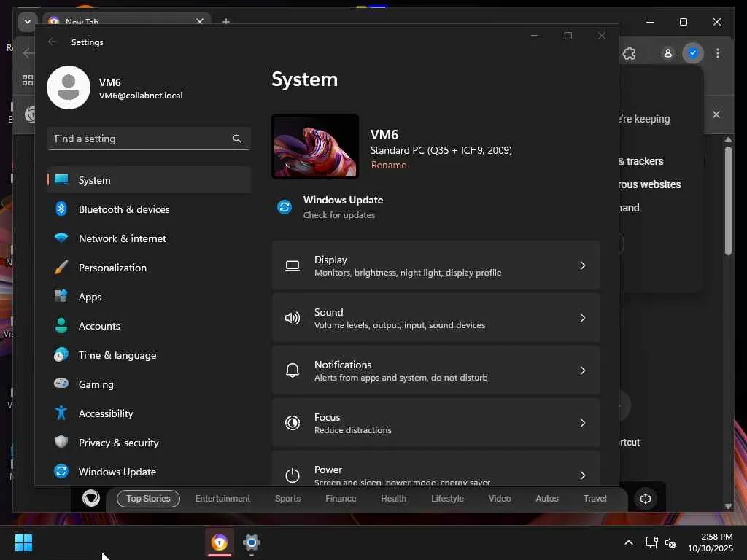Click the Find a setting field
Screen dimensions: 747x560
point(149,139)
